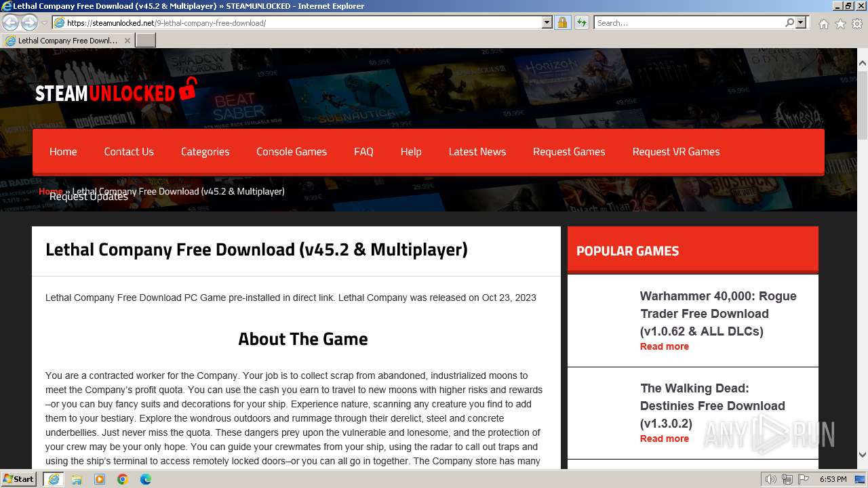Click the Lethal Company Free Download heading
Image resolution: width=868 pixels, height=488 pixels.
(256, 249)
